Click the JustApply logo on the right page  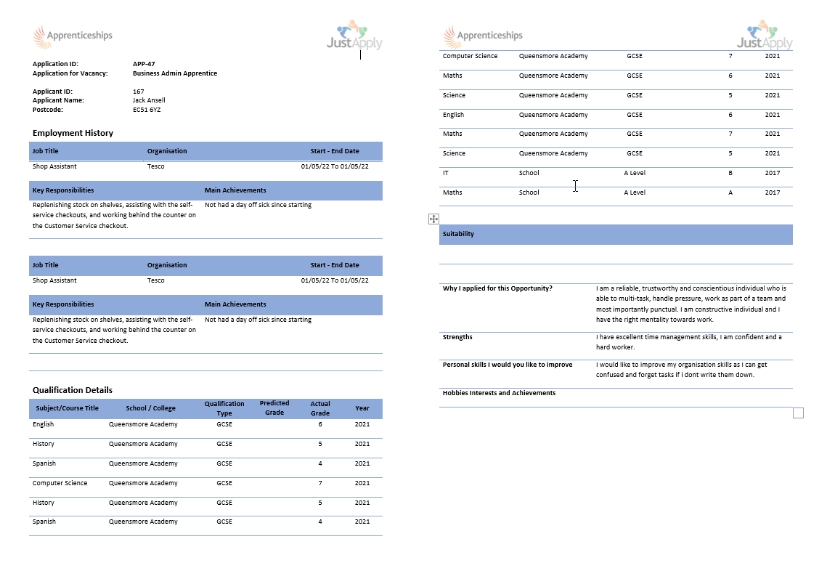pos(764,36)
